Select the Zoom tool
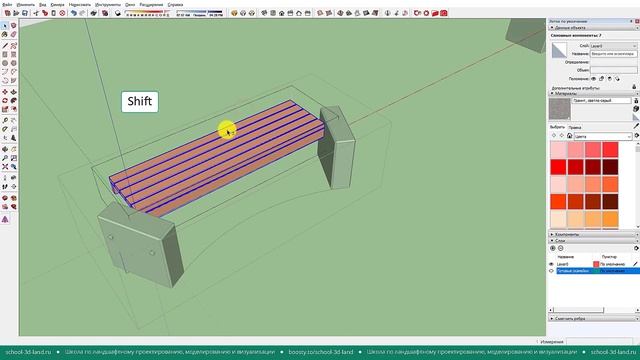Viewport: 640px width, 360px height. [5, 158]
